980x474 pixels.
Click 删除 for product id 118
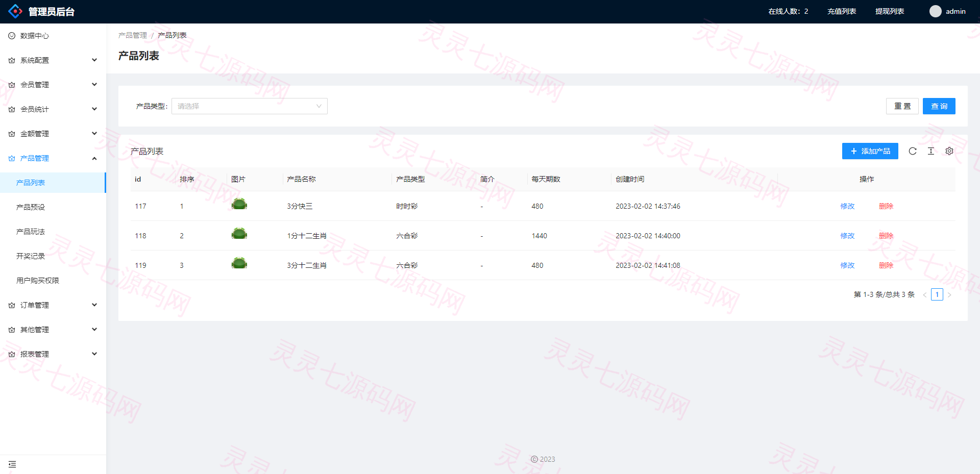pyautogui.click(x=886, y=236)
